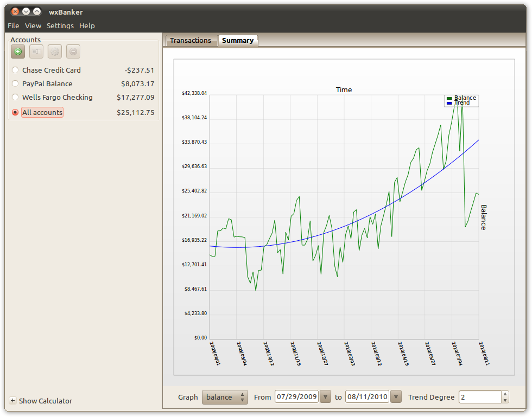Image resolution: width=532 pixels, height=417 pixels.
Task: Click the From date text field
Action: pyautogui.click(x=296, y=397)
